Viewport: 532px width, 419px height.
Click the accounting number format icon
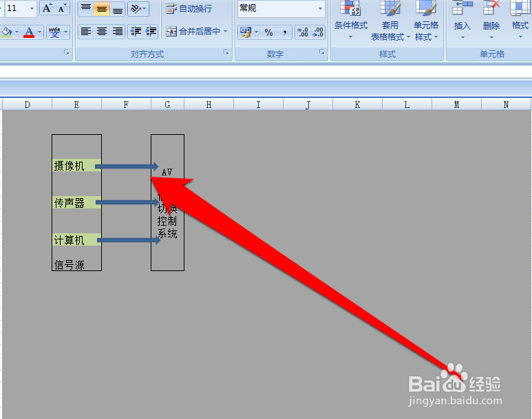(x=246, y=32)
